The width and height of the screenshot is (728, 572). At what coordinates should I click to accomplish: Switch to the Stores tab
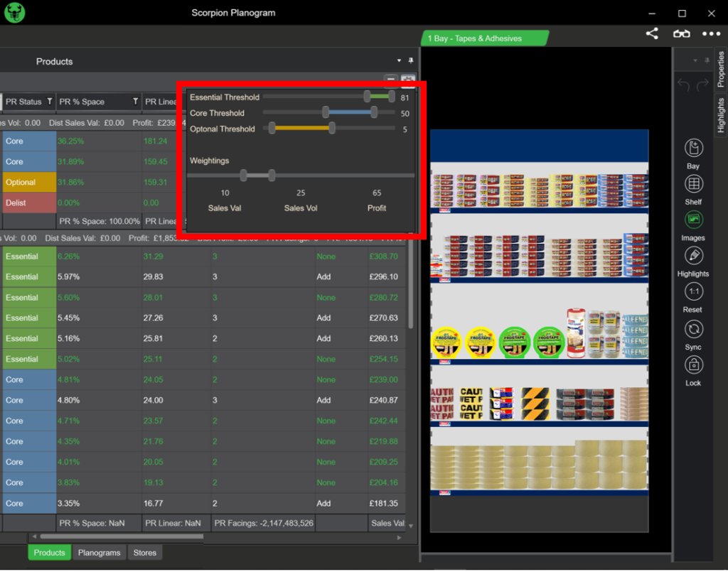[x=144, y=553]
